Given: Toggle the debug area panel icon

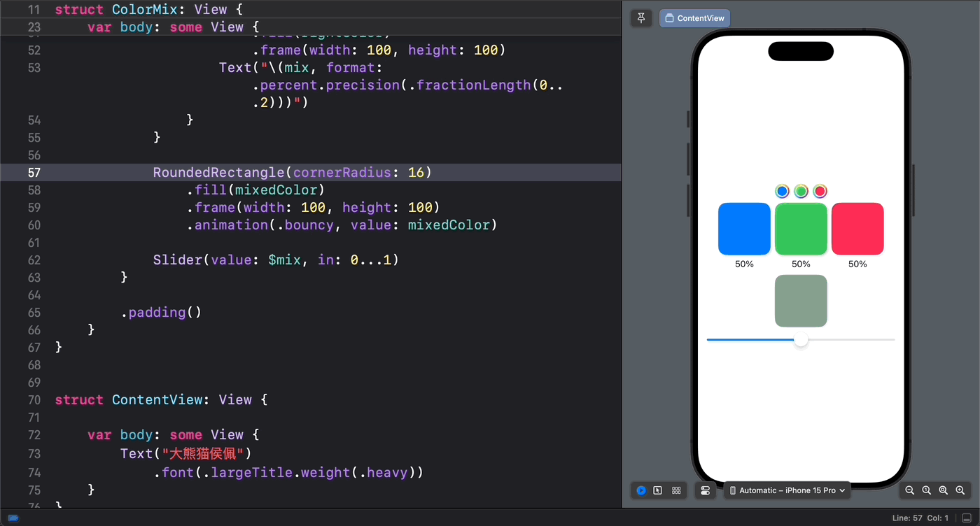Looking at the screenshot, I should (967, 518).
